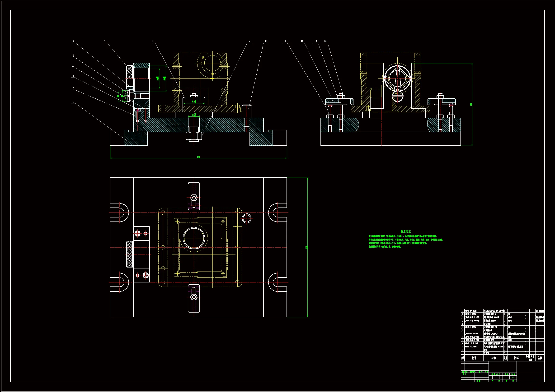This screenshot has width=555, height=392.
Task: Select the 300 width dimension under front view
Action: pyautogui.click(x=198, y=157)
